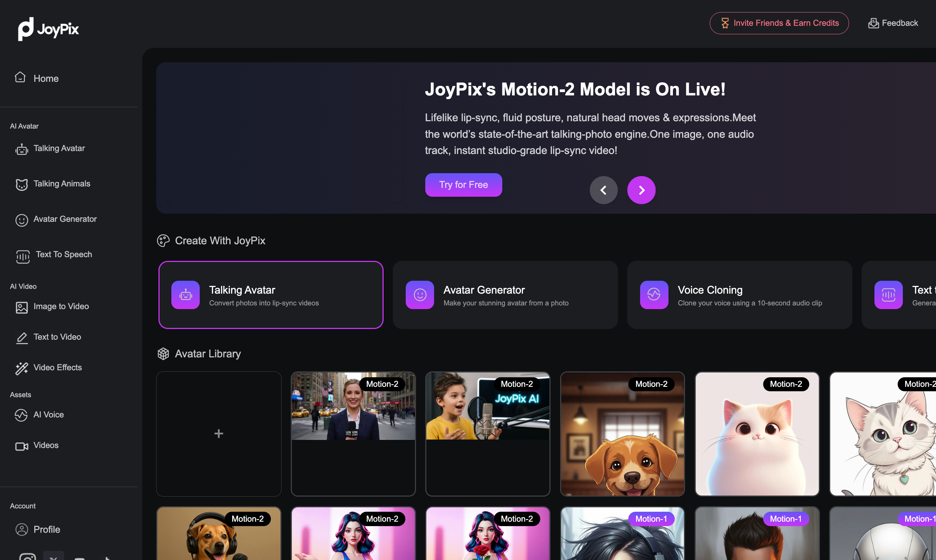Open the Avatar Generator from the sidebar
Viewport: 936px width, 560px height.
pyautogui.click(x=65, y=219)
